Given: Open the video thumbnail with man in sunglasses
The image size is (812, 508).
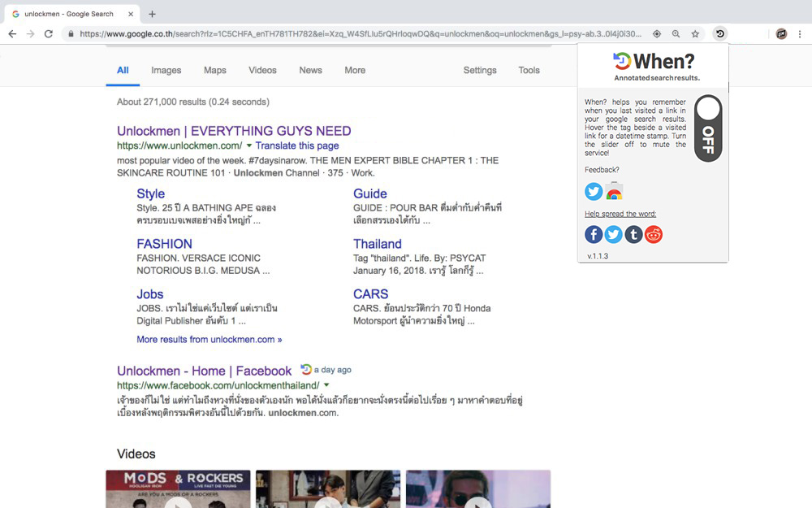Looking at the screenshot, I should [x=478, y=488].
